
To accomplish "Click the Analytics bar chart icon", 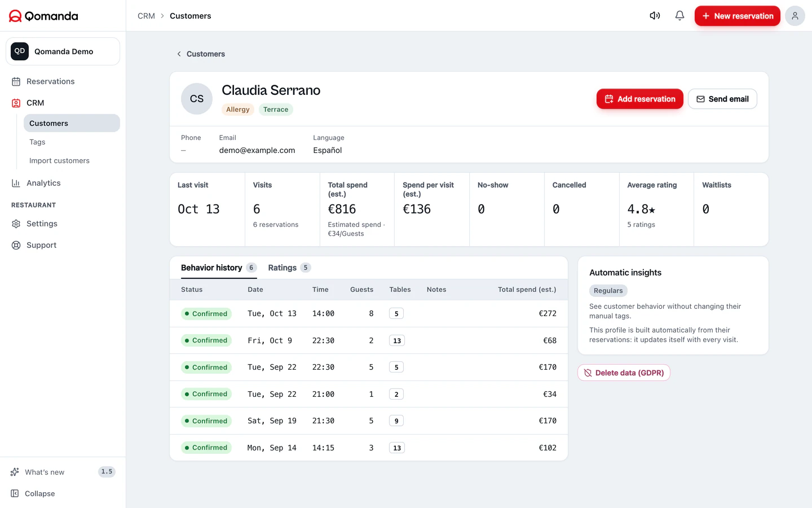I will coord(16,183).
